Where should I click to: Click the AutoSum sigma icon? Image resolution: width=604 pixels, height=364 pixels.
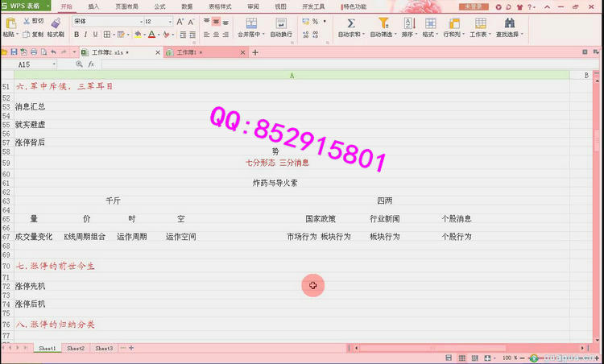[350, 23]
